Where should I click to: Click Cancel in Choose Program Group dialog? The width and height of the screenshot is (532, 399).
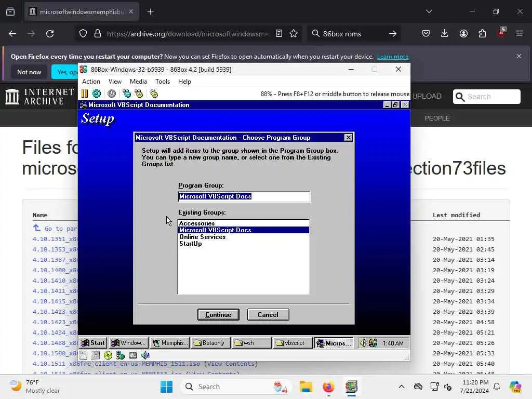pos(268,314)
